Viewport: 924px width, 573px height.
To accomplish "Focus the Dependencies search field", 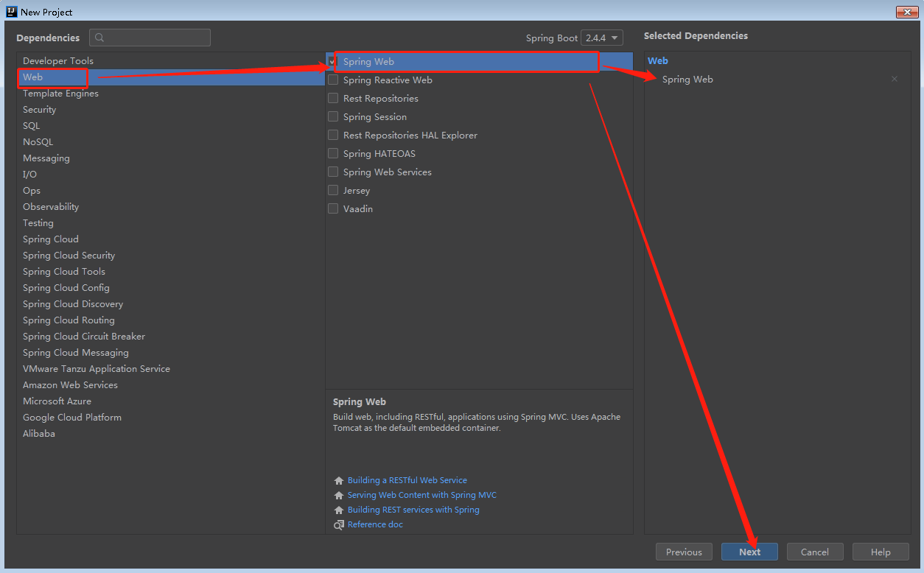I will (150, 38).
